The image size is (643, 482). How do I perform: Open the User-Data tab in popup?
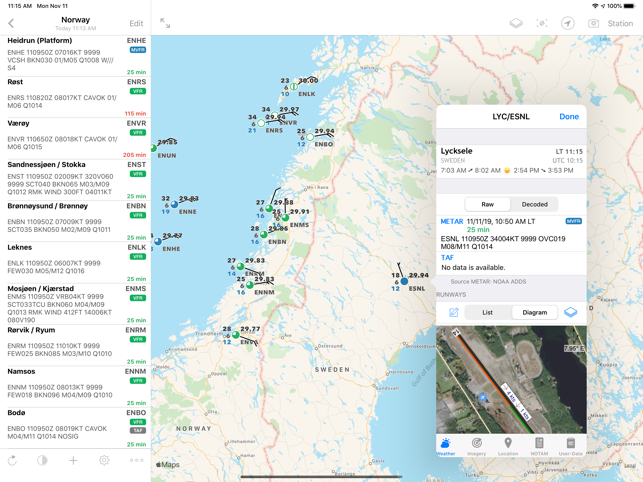coord(570,447)
